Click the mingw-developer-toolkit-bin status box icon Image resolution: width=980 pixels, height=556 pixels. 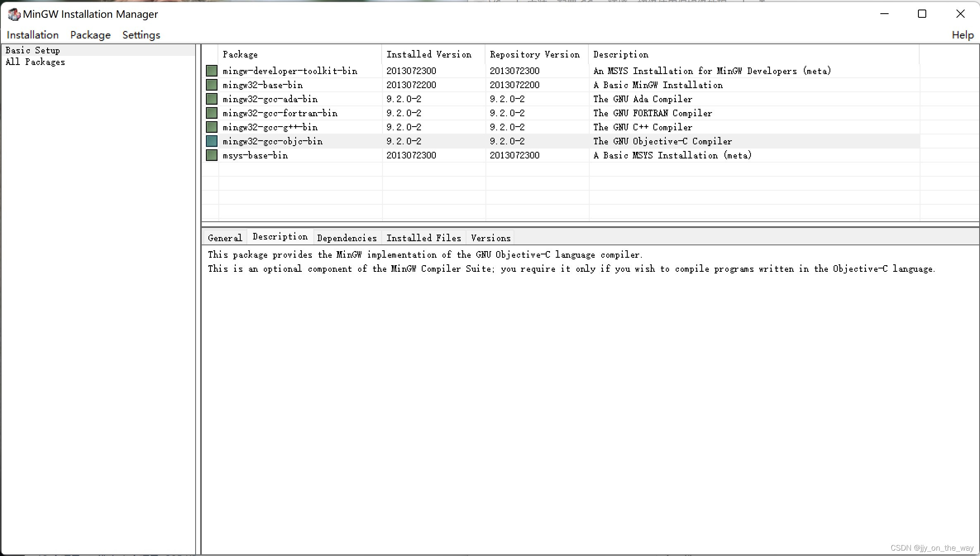click(212, 71)
